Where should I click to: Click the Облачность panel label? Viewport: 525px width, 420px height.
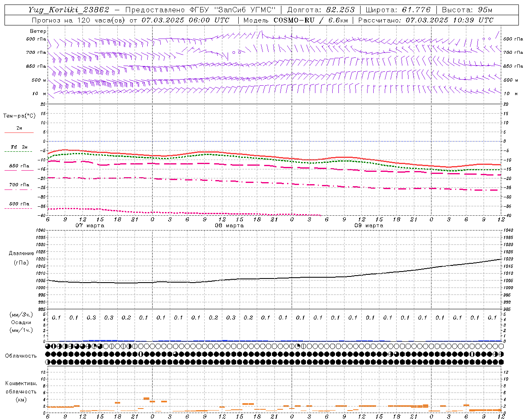tap(21, 356)
